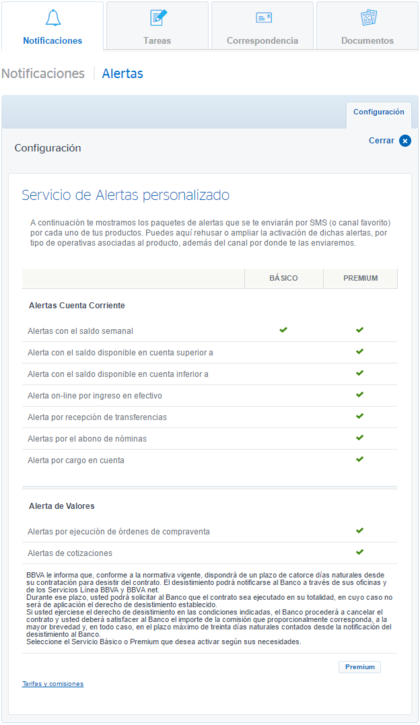Image resolution: width=420 pixels, height=725 pixels.
Task: Select 'Alertas de cotizaciones' row text
Action: 70,553
